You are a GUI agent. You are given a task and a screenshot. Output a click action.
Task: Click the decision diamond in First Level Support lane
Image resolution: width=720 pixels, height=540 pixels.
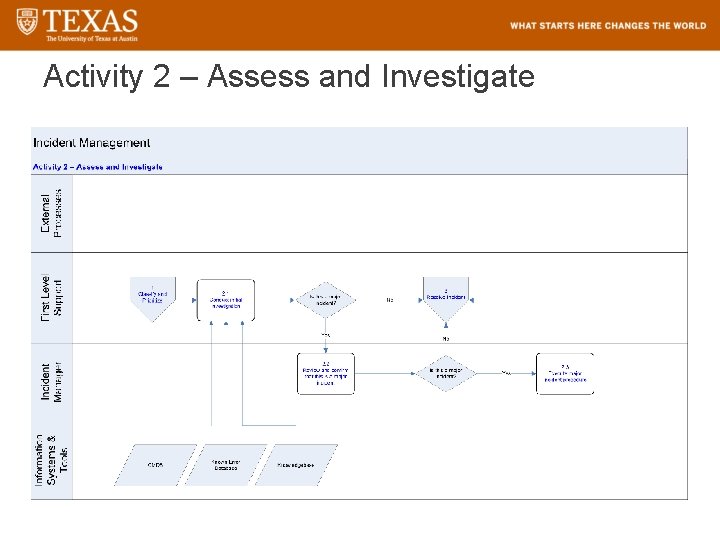[x=326, y=300]
